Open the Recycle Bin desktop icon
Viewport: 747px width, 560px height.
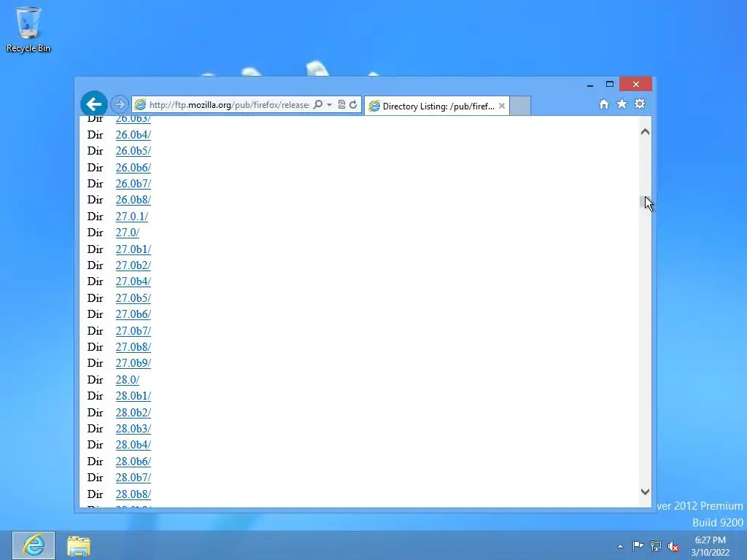[28, 29]
